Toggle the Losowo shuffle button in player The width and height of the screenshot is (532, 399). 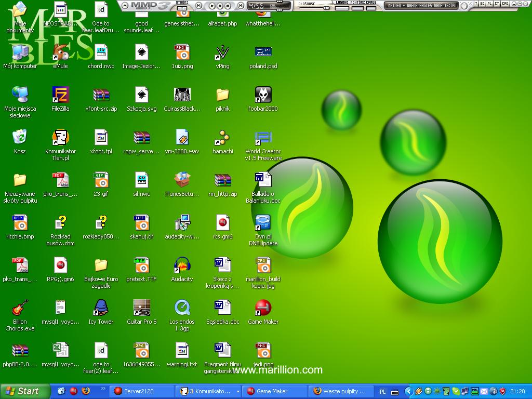(342, 8)
